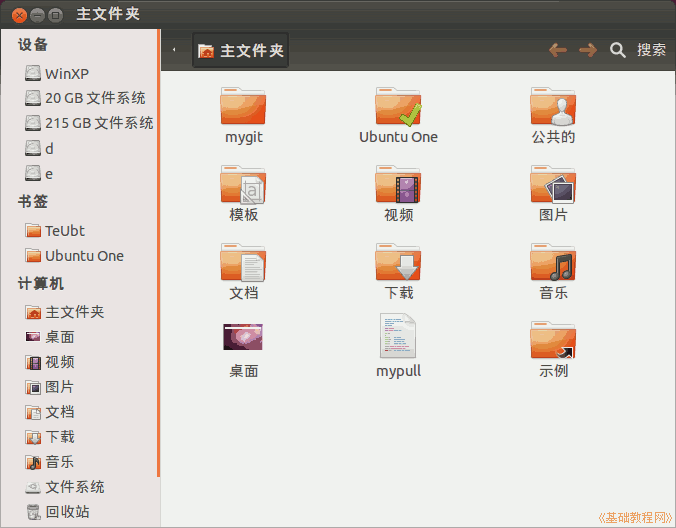The height and width of the screenshot is (528, 676).
Task: Open the mygit folder
Action: tap(243, 106)
